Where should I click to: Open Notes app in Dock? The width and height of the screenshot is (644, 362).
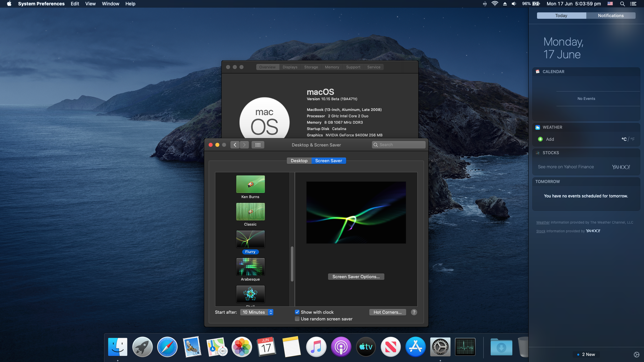point(291,347)
